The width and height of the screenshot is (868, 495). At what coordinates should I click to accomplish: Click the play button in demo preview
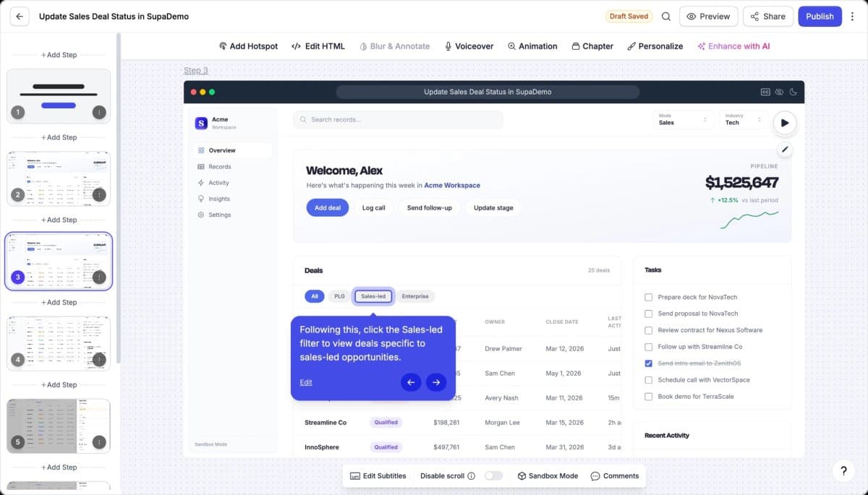785,123
